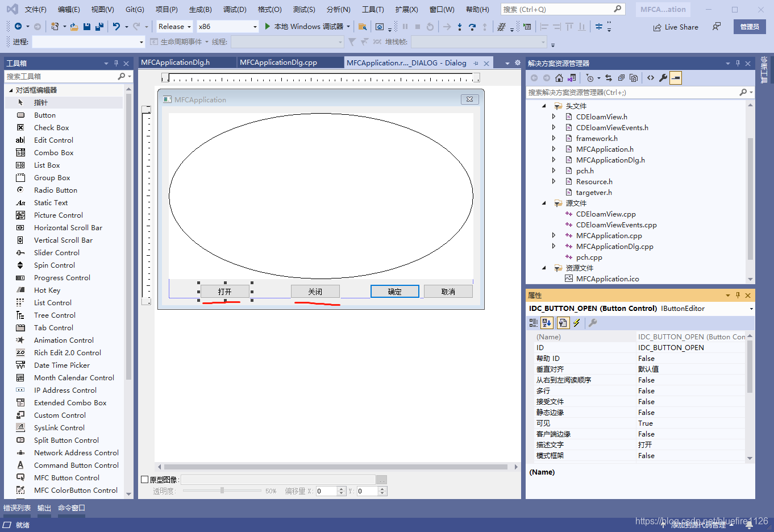Click the 关闭 button in the dialog
Image resolution: width=774 pixels, height=532 pixels.
(315, 292)
